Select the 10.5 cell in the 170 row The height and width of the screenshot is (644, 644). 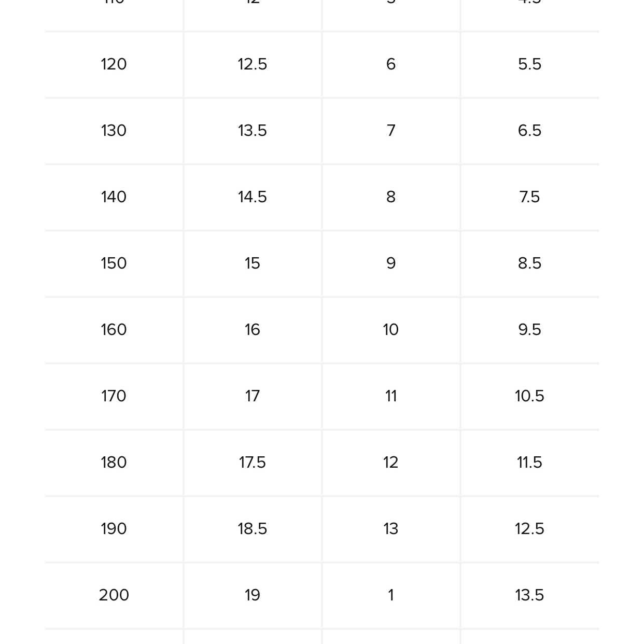pyautogui.click(x=529, y=396)
